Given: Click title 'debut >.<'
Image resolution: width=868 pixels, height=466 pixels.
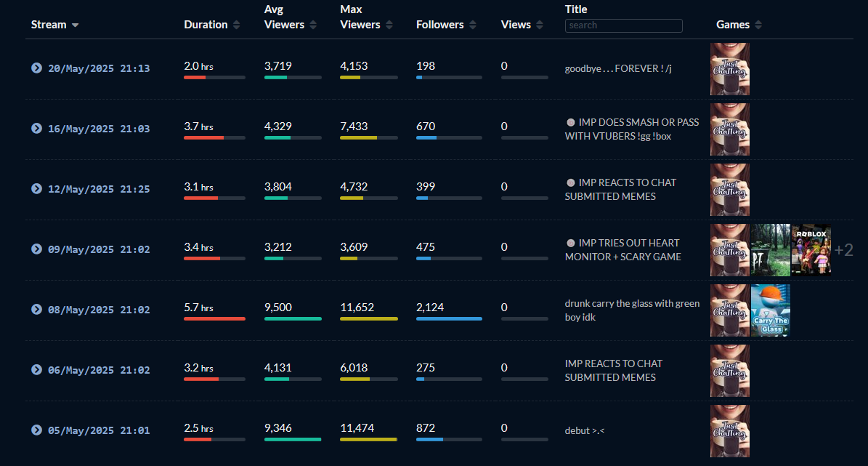Looking at the screenshot, I should (x=585, y=431).
